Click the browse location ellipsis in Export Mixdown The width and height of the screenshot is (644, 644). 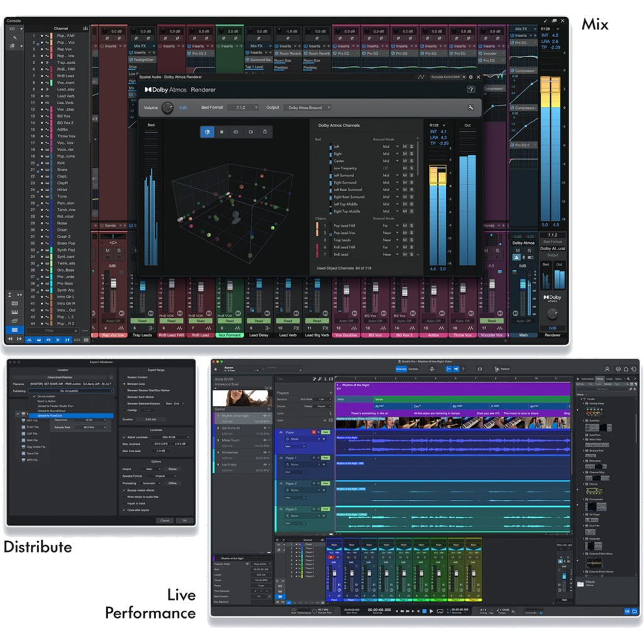111,377
